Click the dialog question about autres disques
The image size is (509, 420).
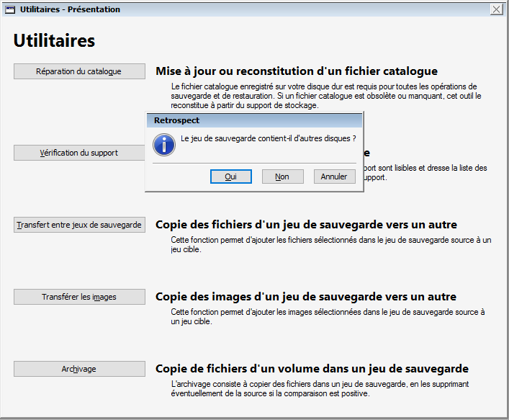(269, 138)
